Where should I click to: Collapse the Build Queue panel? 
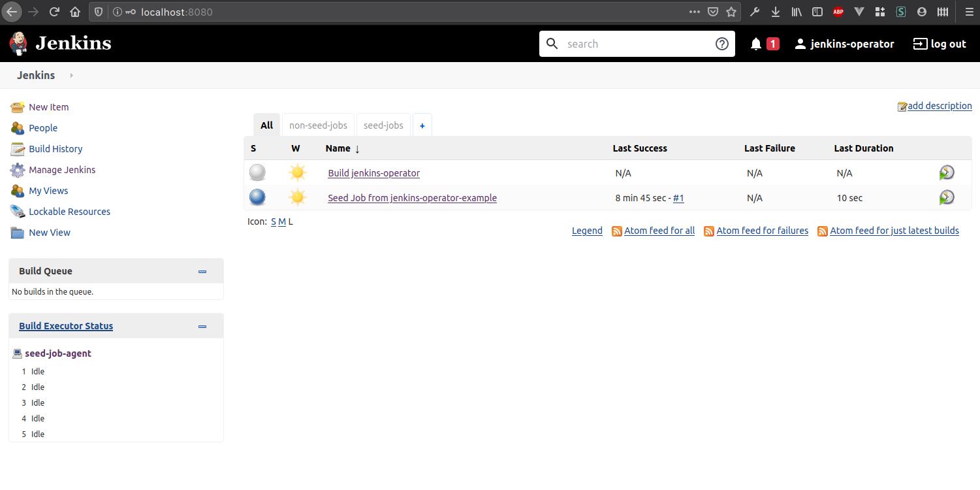[x=202, y=270]
